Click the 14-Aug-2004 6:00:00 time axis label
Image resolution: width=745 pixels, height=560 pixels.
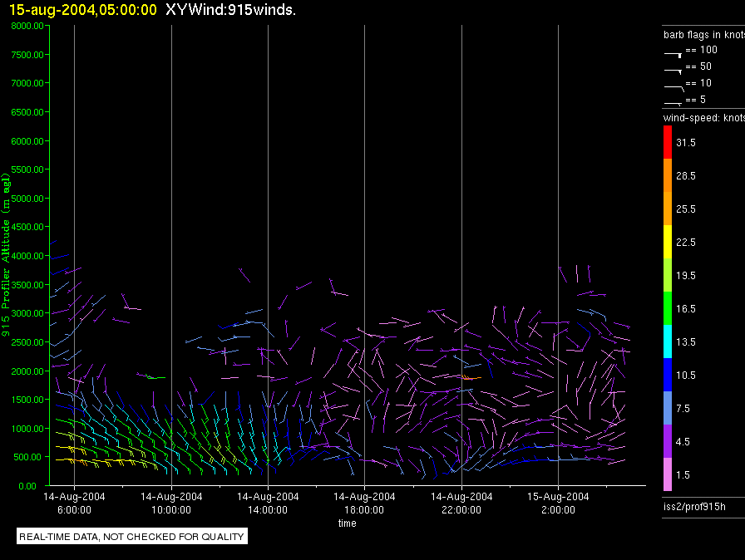(x=75, y=503)
